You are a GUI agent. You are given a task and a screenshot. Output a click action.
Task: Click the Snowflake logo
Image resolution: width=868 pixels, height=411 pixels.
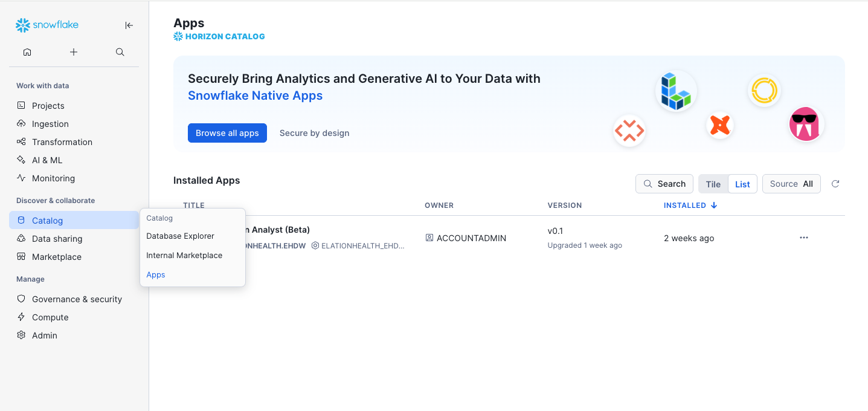pos(47,25)
